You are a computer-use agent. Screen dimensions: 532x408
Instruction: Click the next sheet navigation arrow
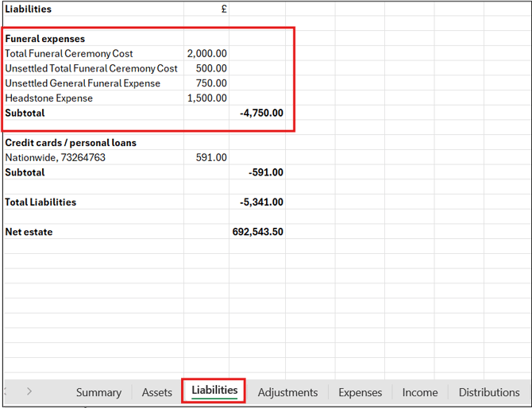point(29,391)
